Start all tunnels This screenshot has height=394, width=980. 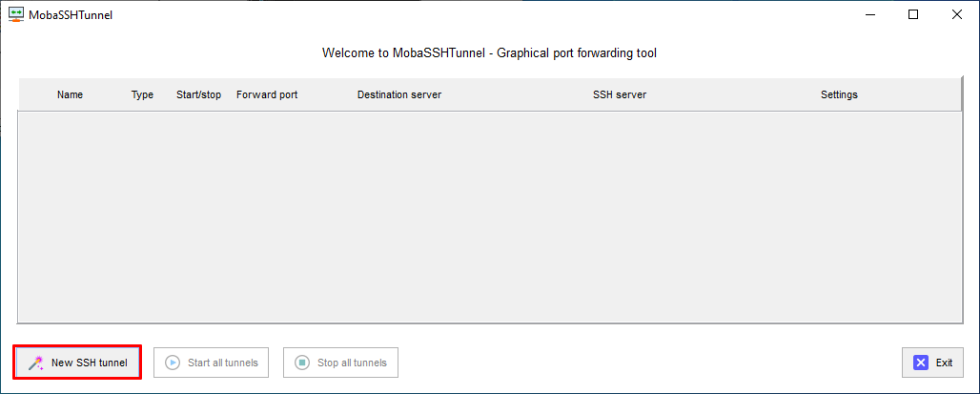(211, 363)
